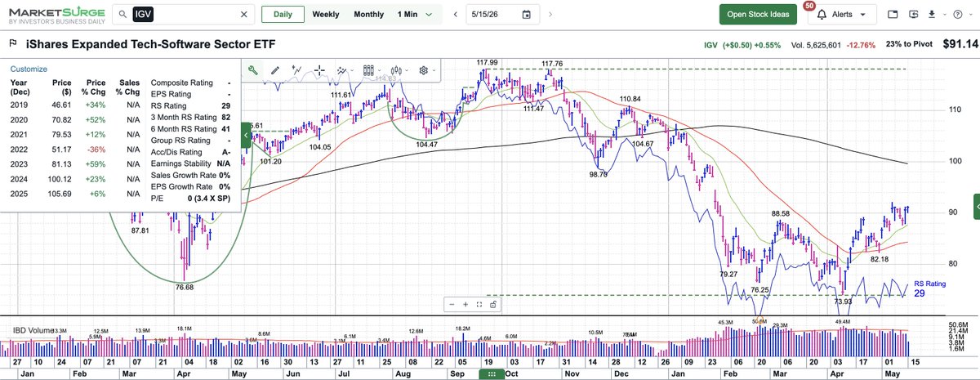
Task: Click the IGV symbol search field
Action: point(184,15)
